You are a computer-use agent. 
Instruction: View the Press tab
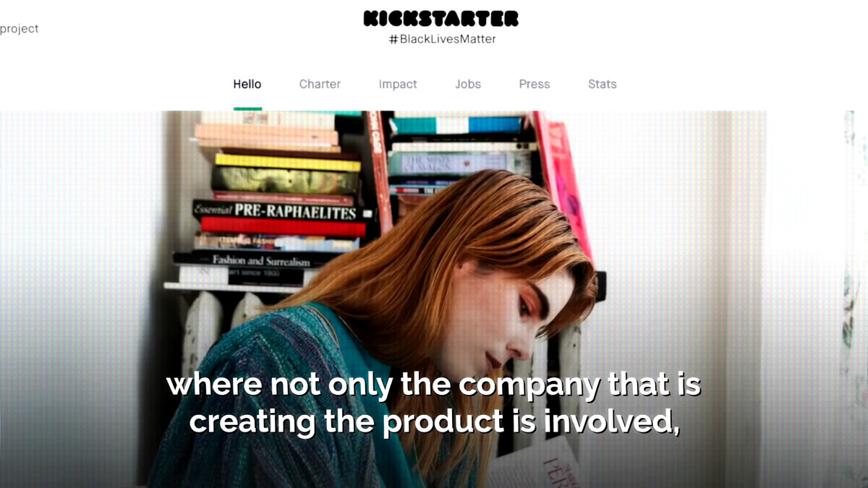[x=535, y=84]
